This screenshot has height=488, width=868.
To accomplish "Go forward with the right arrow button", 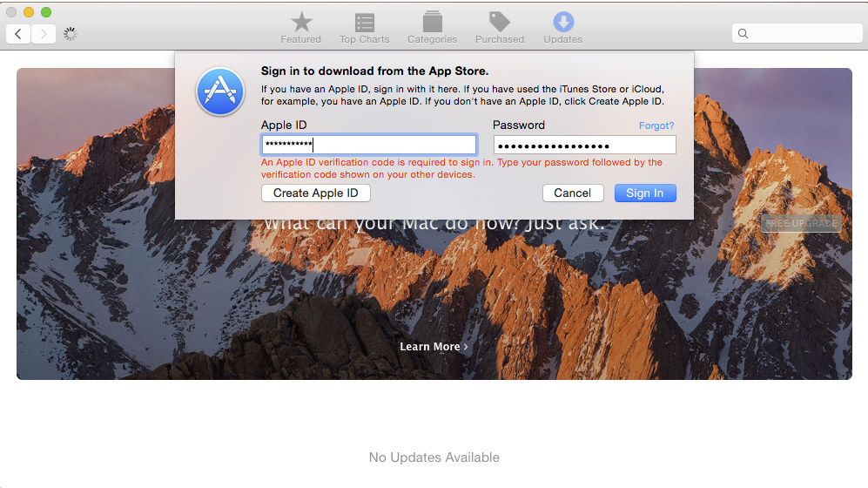I will point(44,34).
